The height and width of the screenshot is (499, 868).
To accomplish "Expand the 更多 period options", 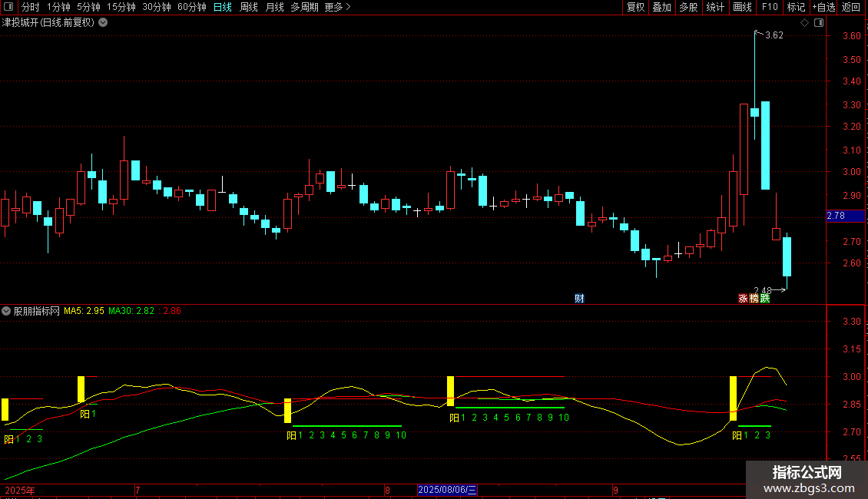I will point(337,7).
